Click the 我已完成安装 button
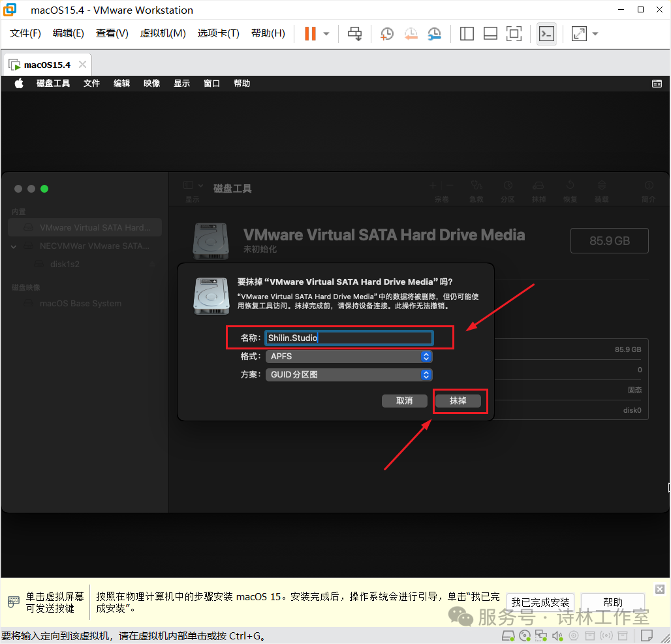The image size is (671, 644). pyautogui.click(x=540, y=602)
